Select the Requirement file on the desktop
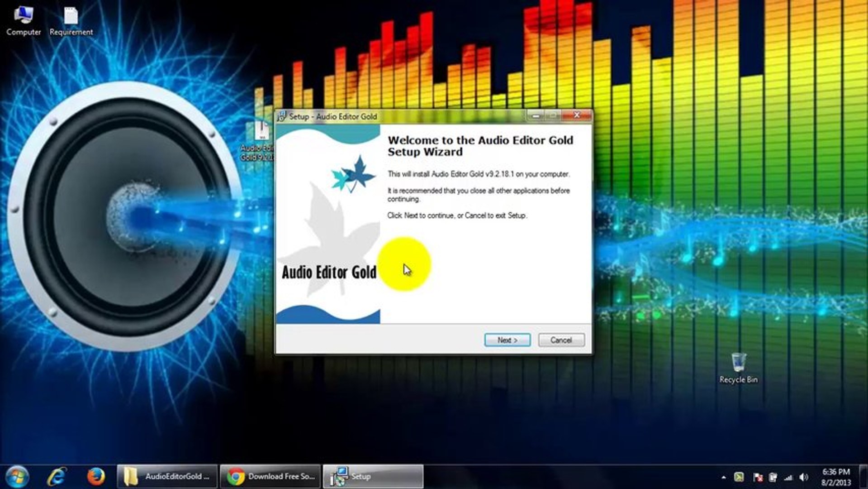 (71, 21)
